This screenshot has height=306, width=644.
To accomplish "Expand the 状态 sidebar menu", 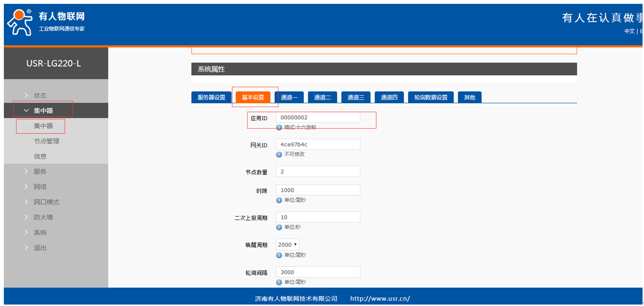I will coord(40,95).
